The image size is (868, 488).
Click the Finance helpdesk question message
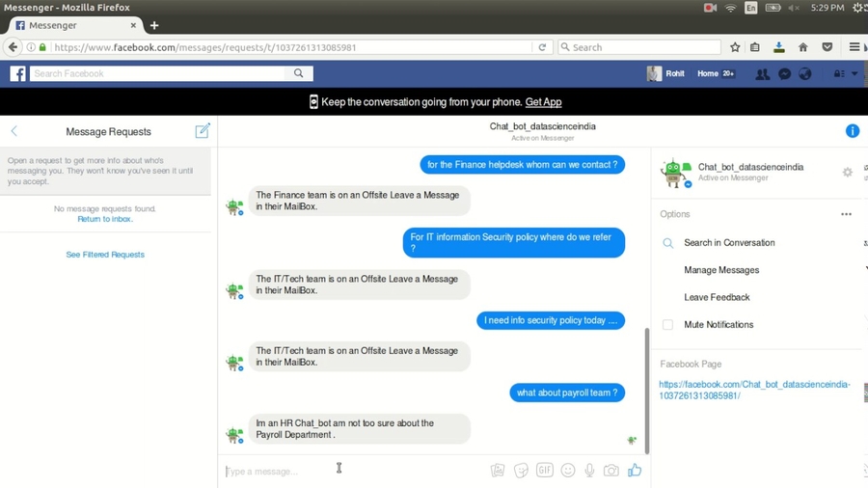(x=522, y=164)
